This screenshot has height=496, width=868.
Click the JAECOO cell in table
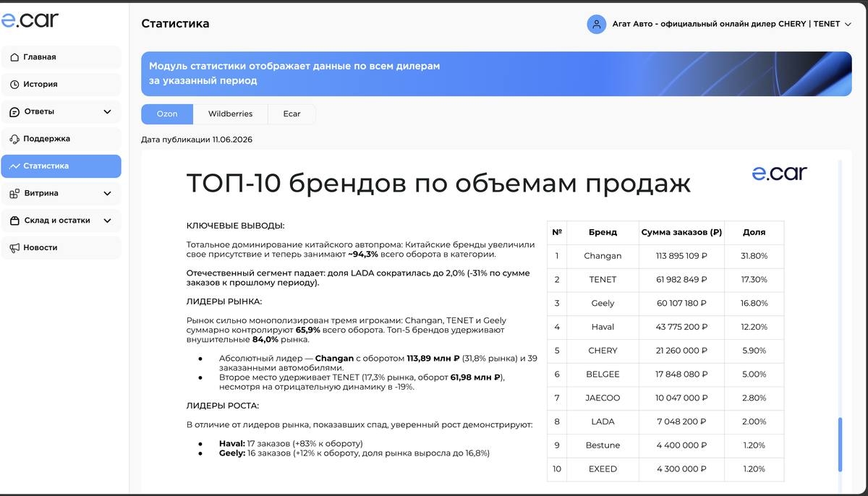click(603, 398)
